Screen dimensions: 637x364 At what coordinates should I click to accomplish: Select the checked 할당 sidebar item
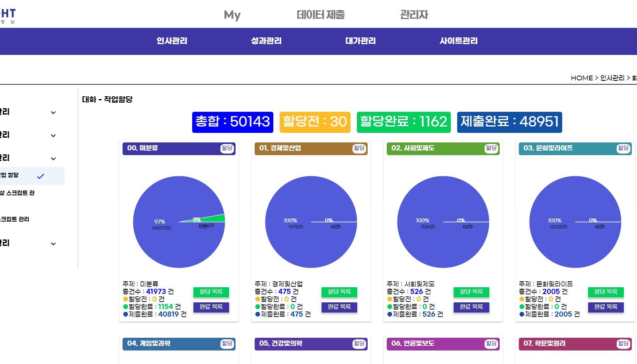(32, 176)
